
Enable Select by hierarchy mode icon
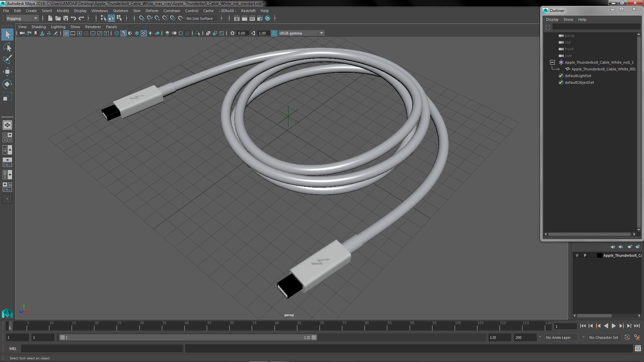[x=103, y=18]
